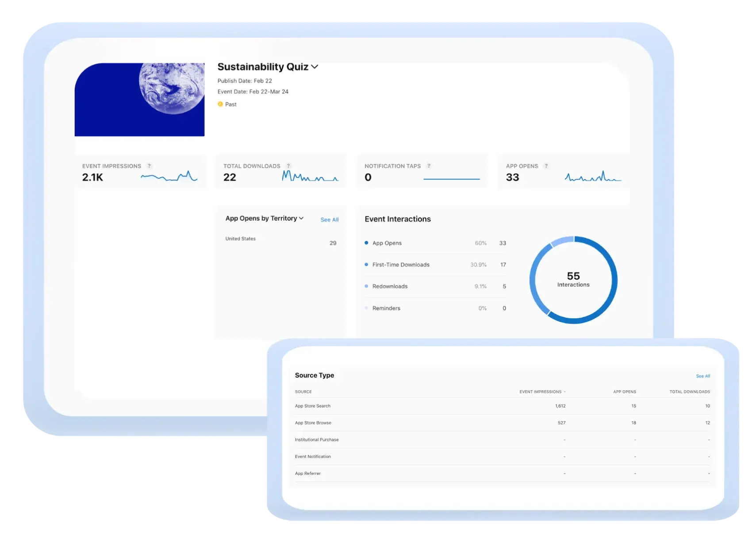Image resolution: width=756 pixels, height=539 pixels.
Task: Click help icon beside Total Downloads
Action: (288, 166)
